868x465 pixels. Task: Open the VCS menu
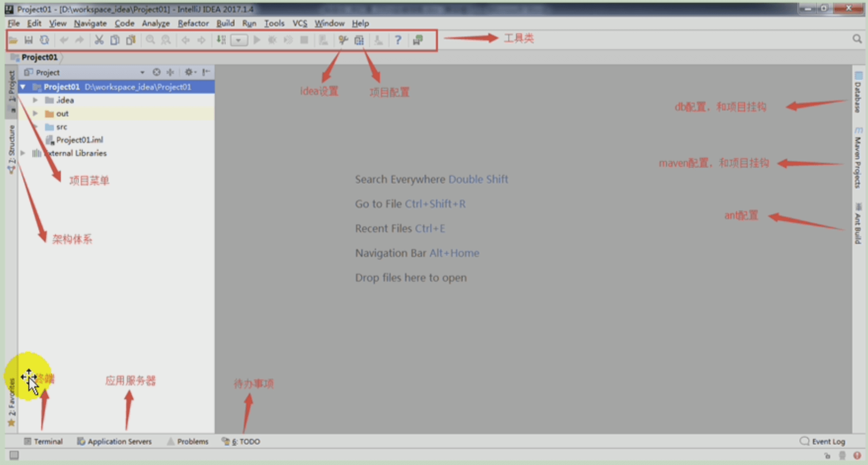point(300,23)
